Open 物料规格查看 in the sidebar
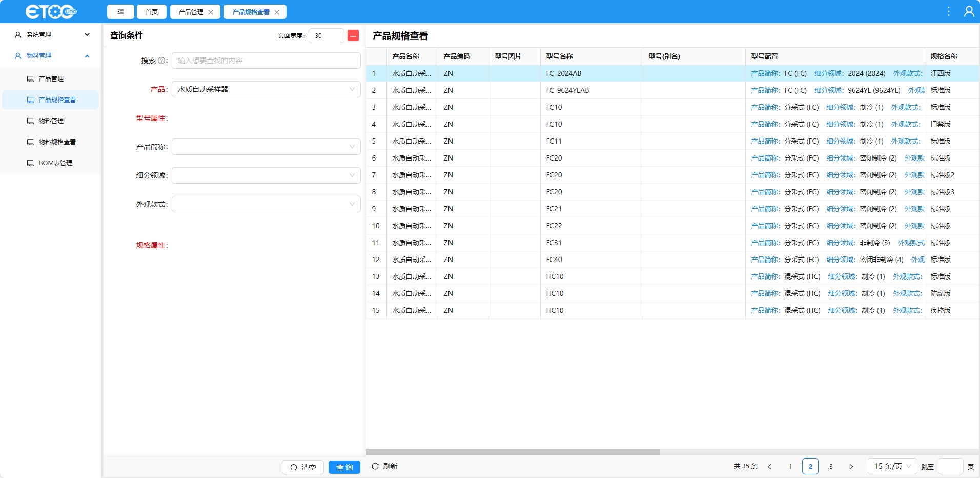This screenshot has height=478, width=980. point(51,142)
